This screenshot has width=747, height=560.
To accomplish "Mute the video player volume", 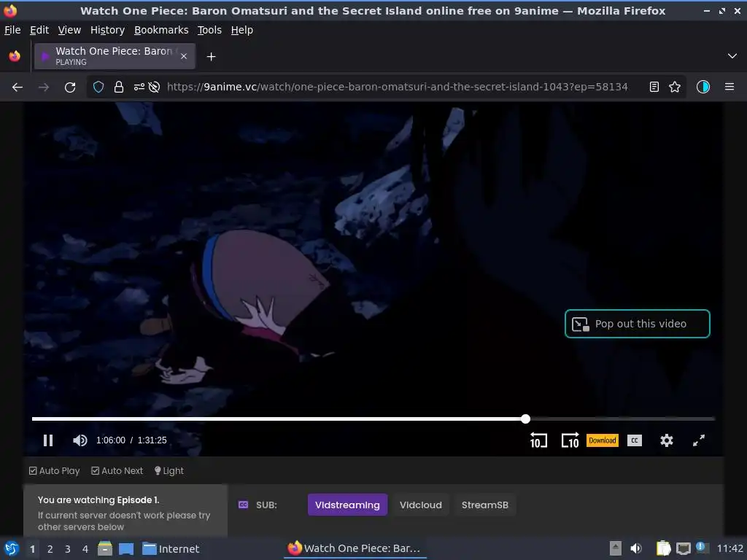I will coord(80,440).
